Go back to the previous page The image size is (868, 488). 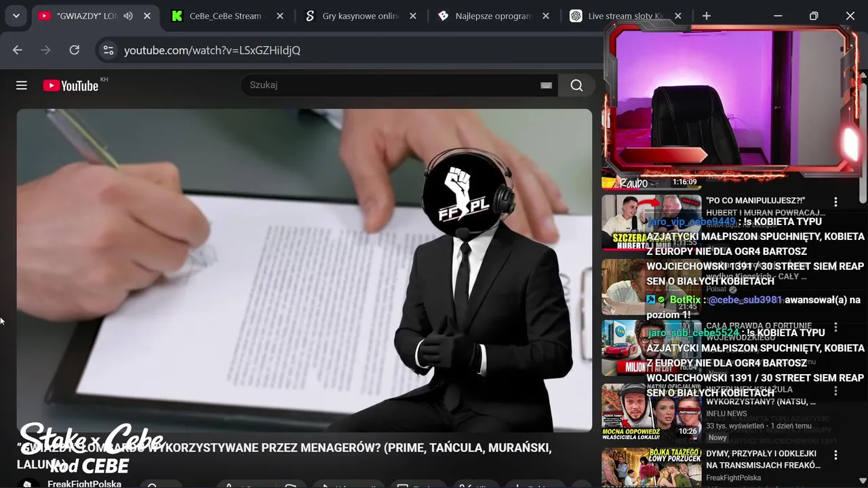point(18,50)
